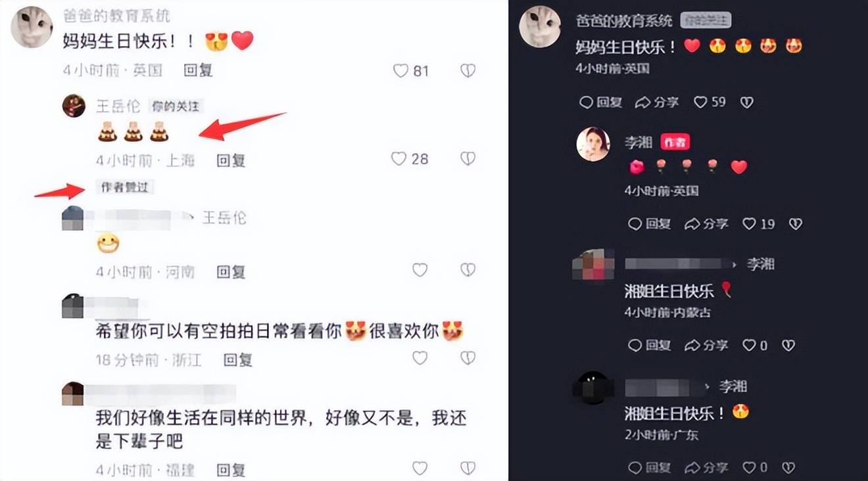Click the 作者 badge beside 李湘

click(675, 143)
